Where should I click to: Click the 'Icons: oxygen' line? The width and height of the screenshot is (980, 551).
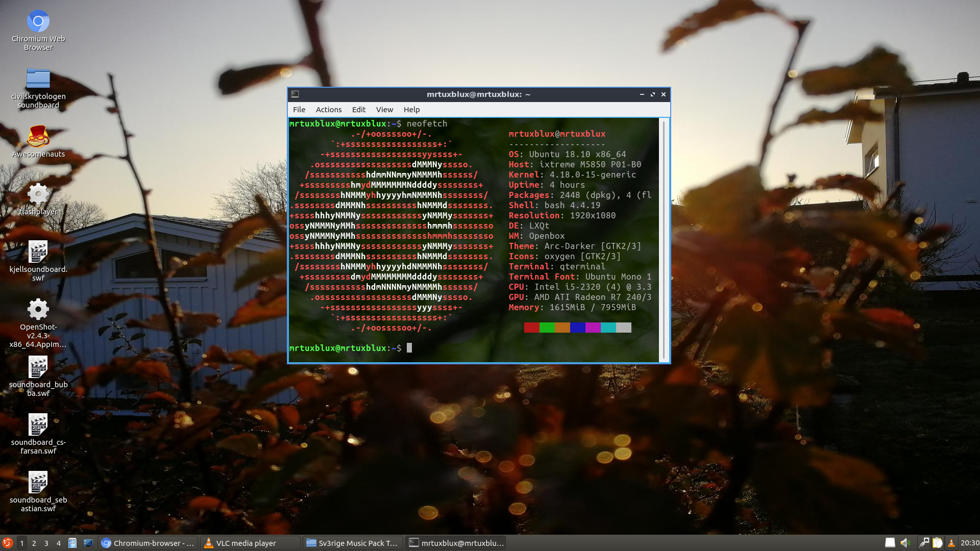pos(565,256)
